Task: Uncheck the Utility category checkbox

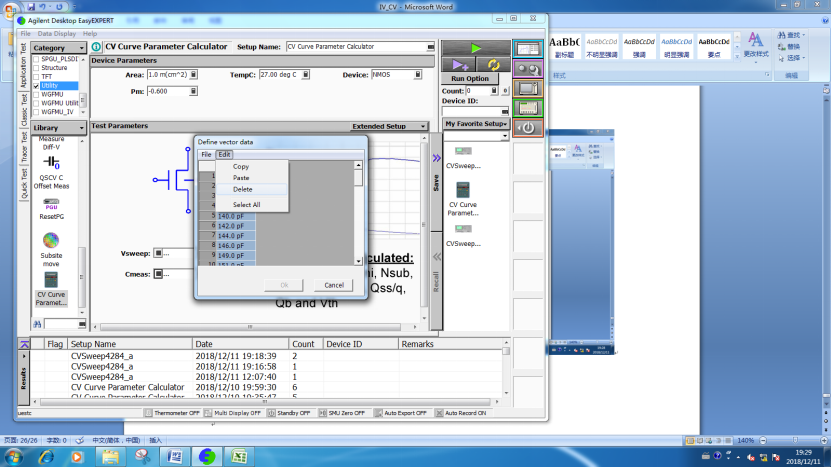Action: (x=37, y=85)
